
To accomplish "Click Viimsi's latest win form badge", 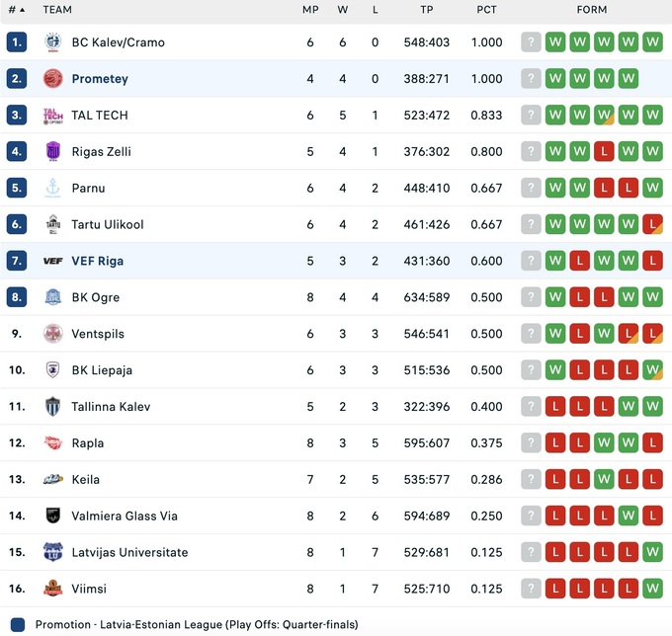I will click(652, 589).
